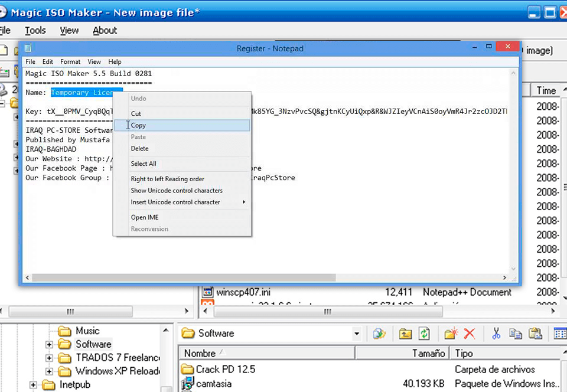Choose Delete in the context menu
This screenshot has height=392, width=567.
(181, 149)
